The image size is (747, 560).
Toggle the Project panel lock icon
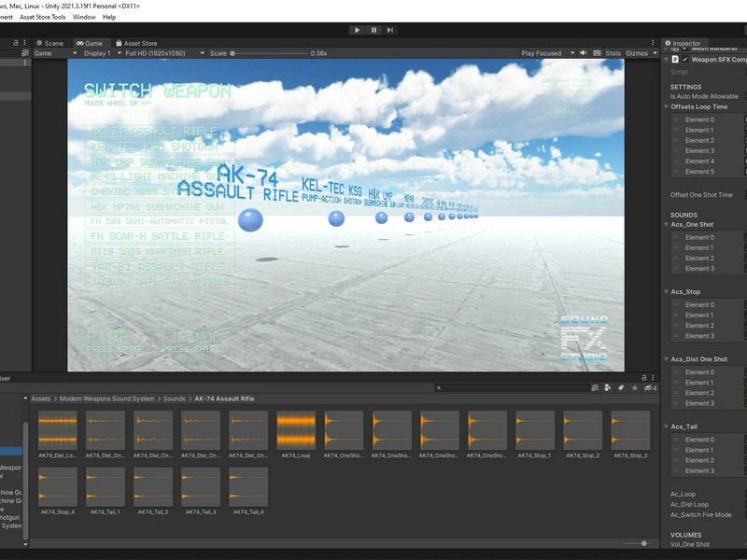(644, 378)
